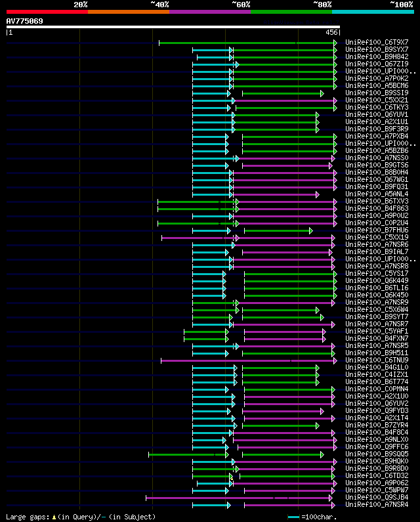420x522 pixels.
Task: Open the UniRef100_B9H842 entry
Action: pyautogui.click(x=377, y=57)
